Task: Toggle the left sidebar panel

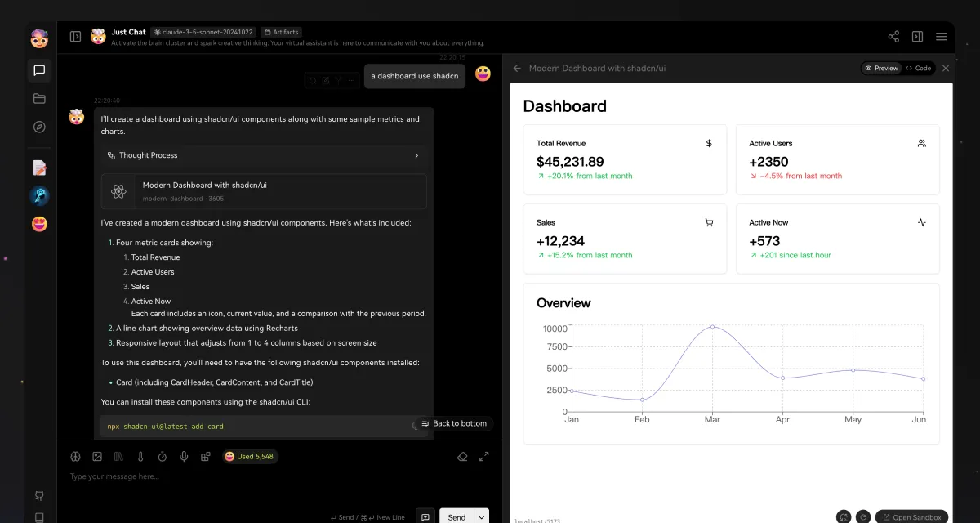Action: point(75,37)
